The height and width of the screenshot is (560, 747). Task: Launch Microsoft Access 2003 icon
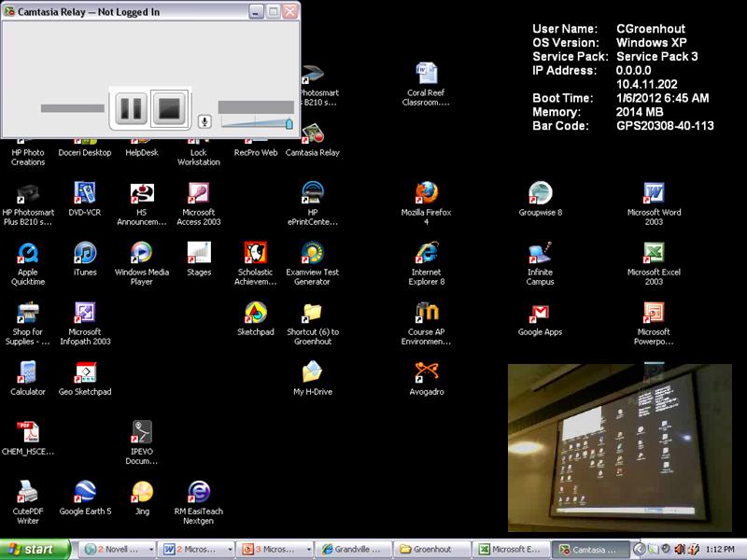199,203
